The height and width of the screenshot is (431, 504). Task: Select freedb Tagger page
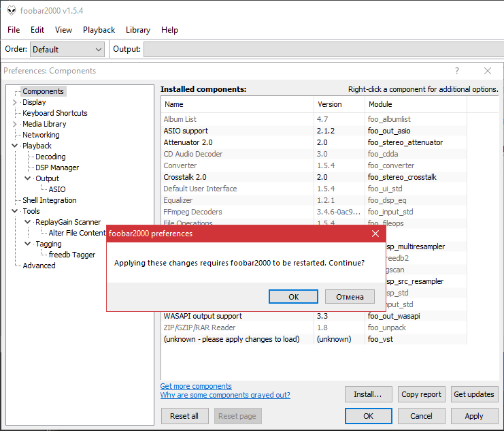click(x=72, y=255)
